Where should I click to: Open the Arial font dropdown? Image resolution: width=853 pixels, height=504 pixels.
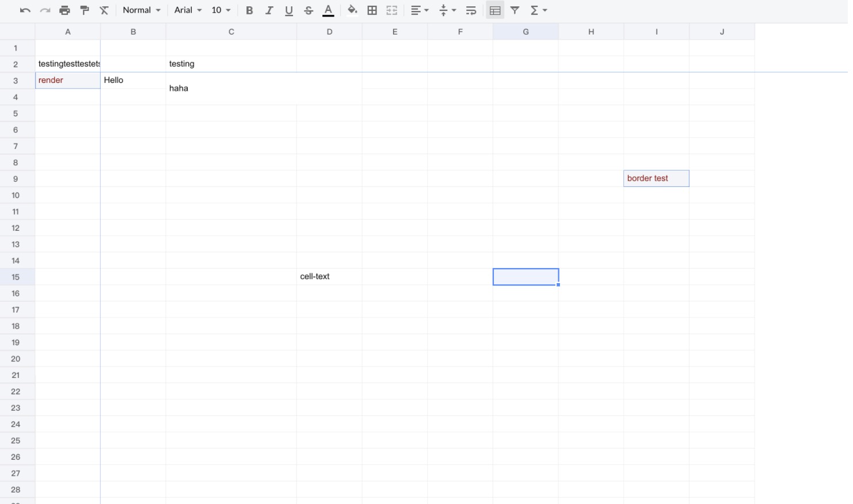[188, 10]
